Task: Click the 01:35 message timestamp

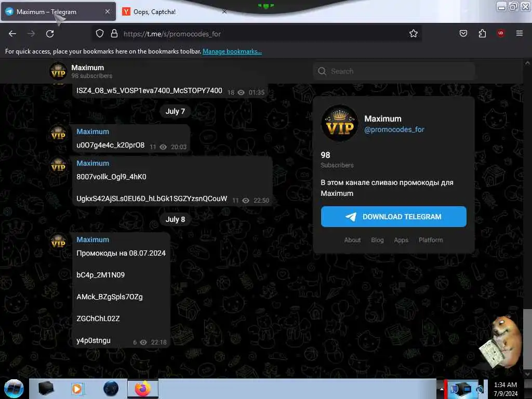Action: 257,92
